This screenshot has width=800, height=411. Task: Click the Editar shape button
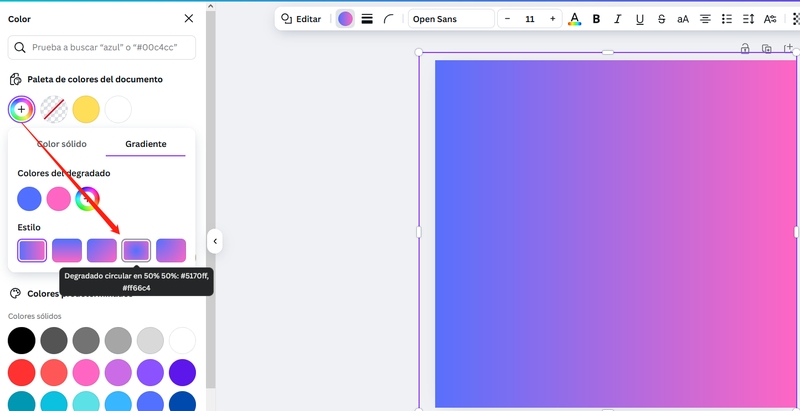point(301,19)
